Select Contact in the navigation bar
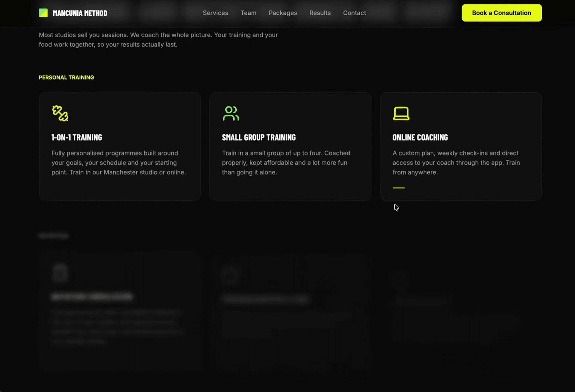Viewport: 575px width, 392px height. pyautogui.click(x=354, y=13)
